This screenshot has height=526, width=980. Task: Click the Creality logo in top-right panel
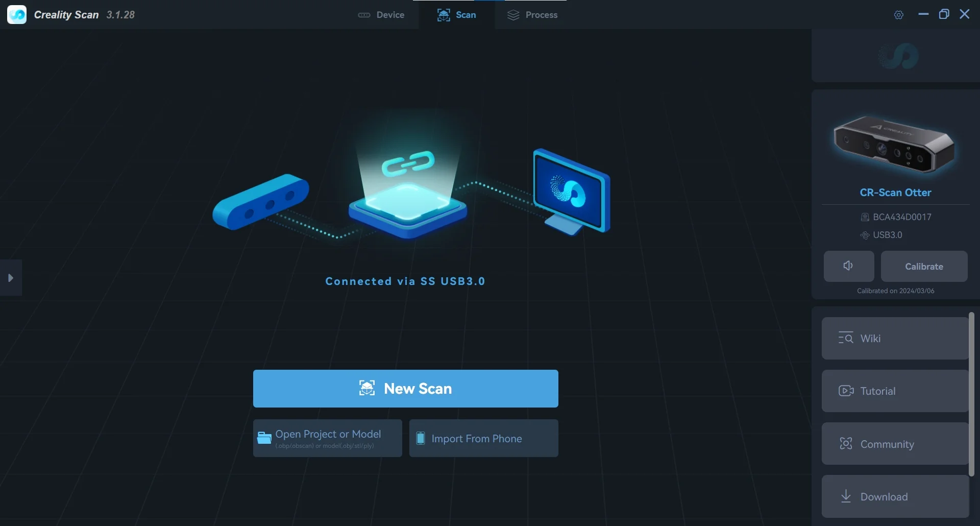[x=898, y=56]
